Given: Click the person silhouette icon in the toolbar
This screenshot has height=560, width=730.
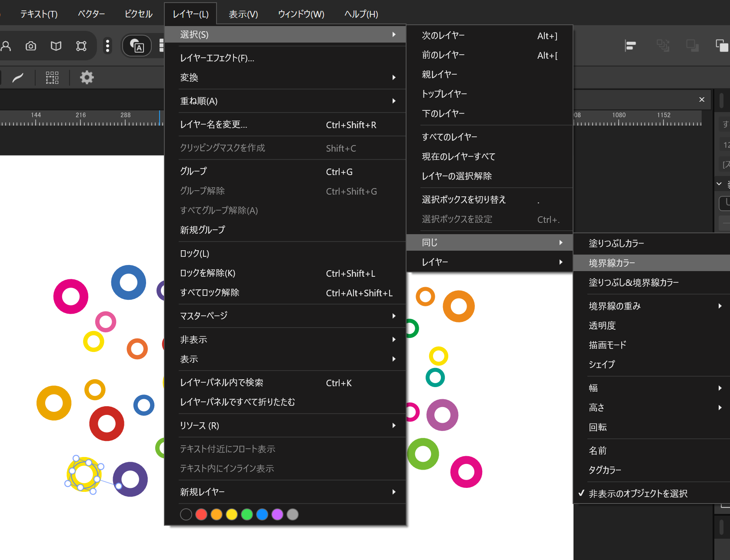Looking at the screenshot, I should 6,46.
